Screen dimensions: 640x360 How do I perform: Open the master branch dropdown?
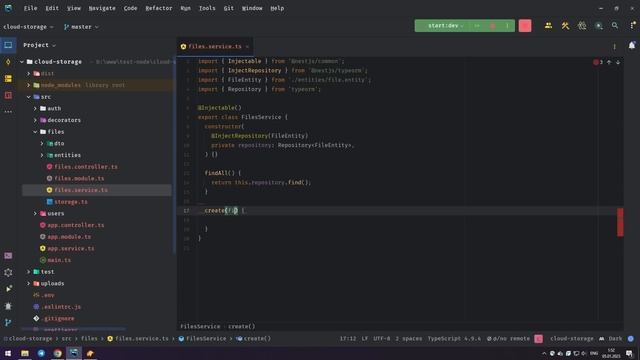point(81,27)
